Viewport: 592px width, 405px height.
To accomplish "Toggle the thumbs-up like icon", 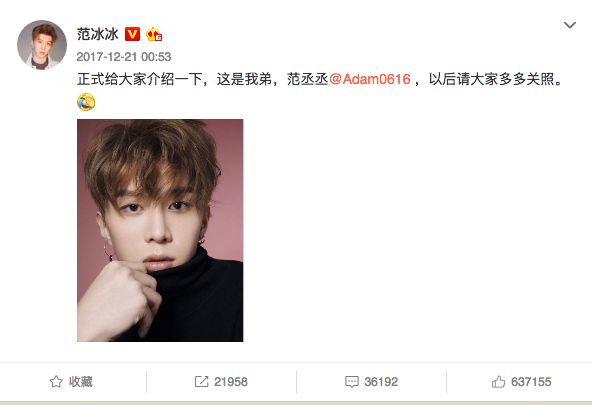I will pyautogui.click(x=498, y=382).
